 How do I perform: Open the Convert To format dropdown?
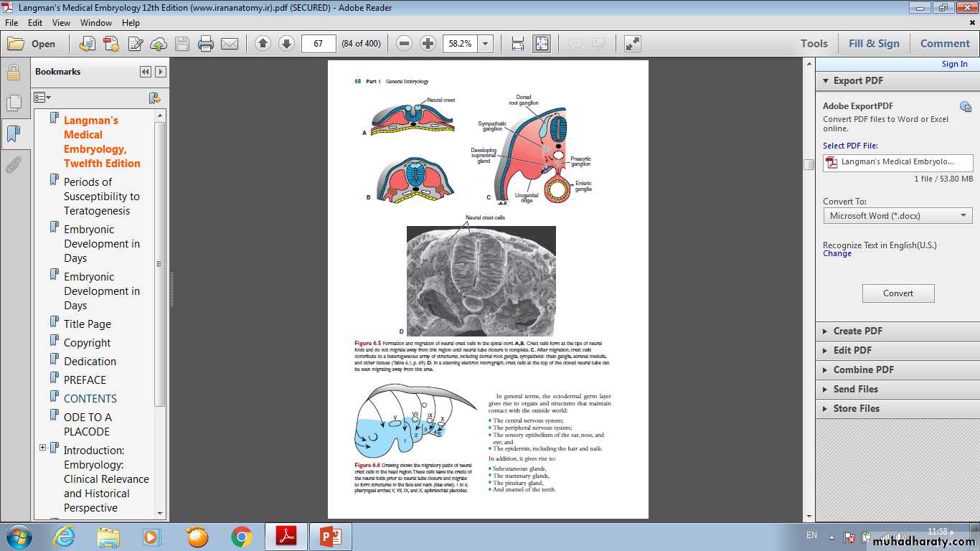coord(897,215)
